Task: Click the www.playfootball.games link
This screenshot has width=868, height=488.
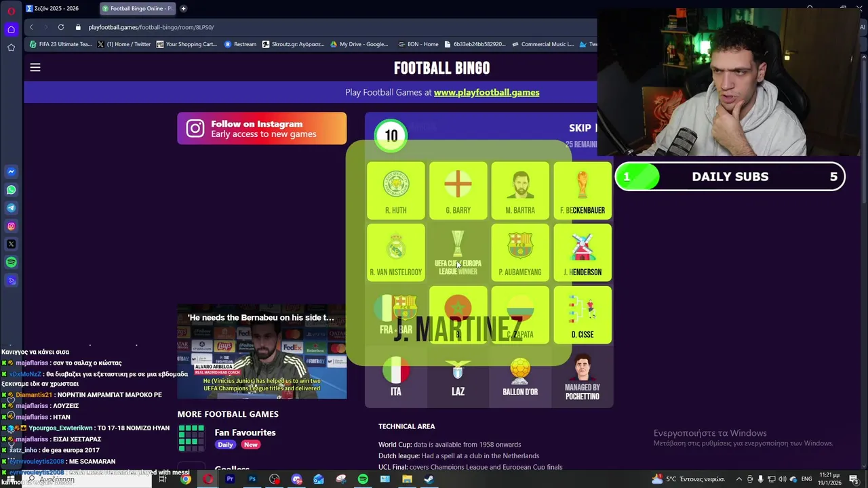Action: click(x=486, y=92)
